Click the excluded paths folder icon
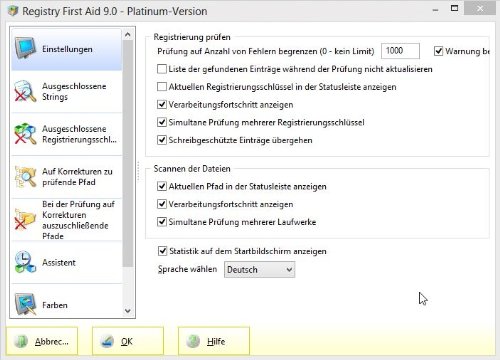 [x=25, y=219]
